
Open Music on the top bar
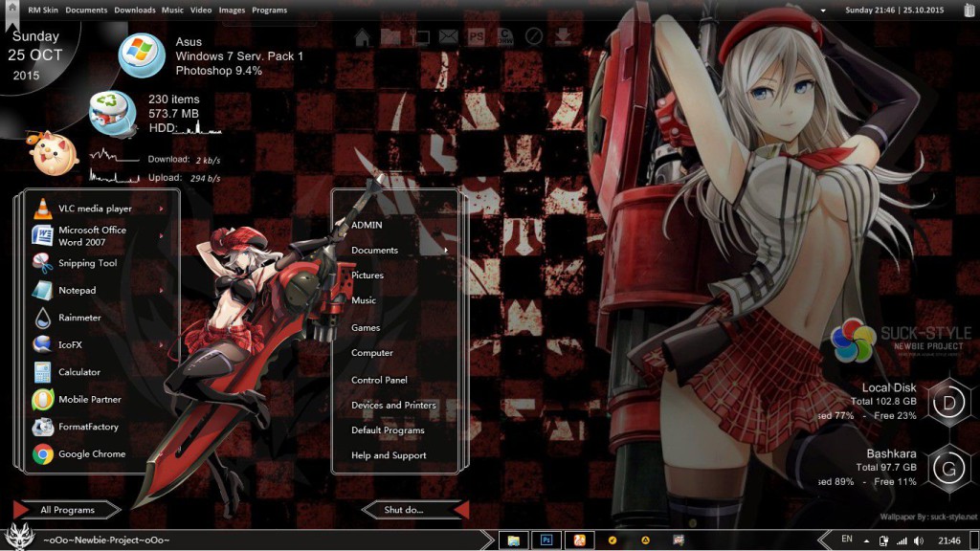172,10
